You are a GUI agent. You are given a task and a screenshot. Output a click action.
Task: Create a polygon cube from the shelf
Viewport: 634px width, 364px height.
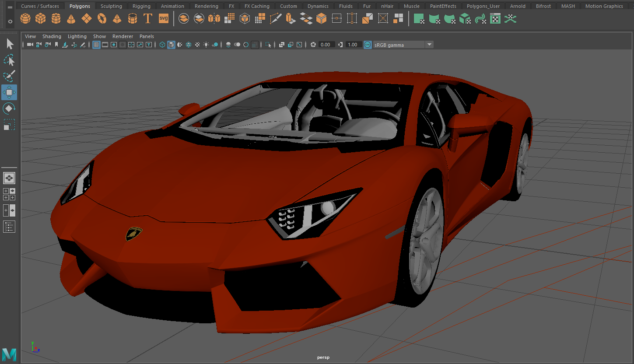coord(41,19)
